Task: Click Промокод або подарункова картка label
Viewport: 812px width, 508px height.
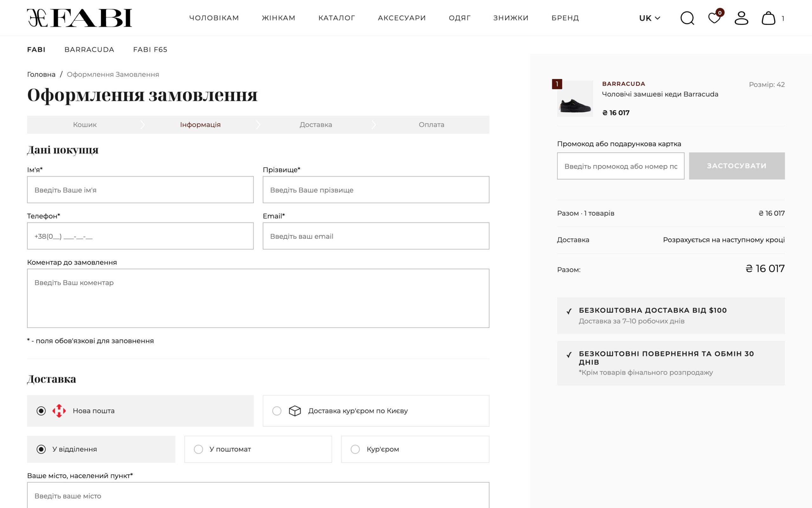Action: tap(619, 144)
